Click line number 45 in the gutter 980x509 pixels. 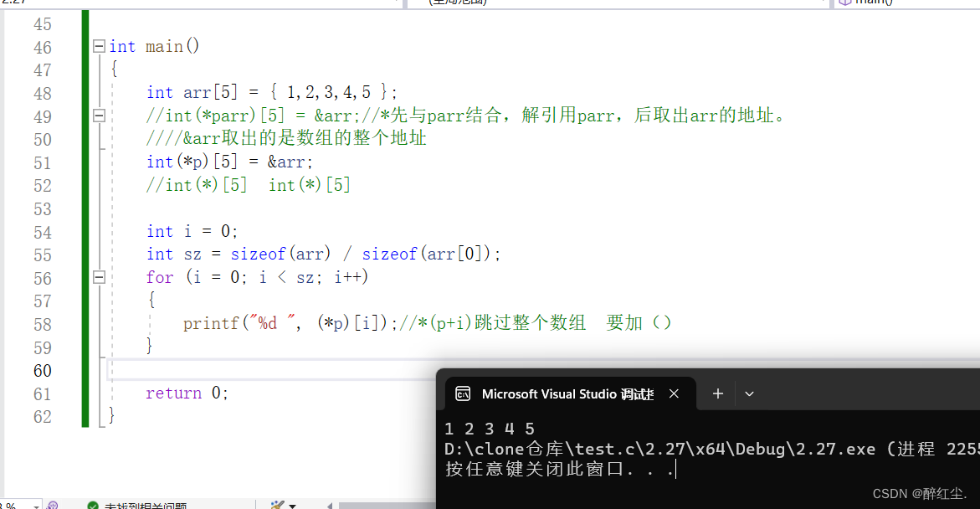(43, 24)
